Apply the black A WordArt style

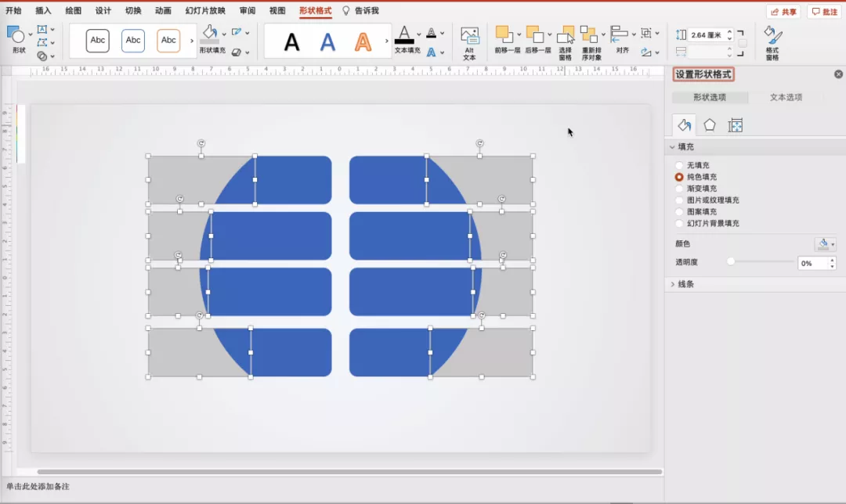pyautogui.click(x=292, y=41)
